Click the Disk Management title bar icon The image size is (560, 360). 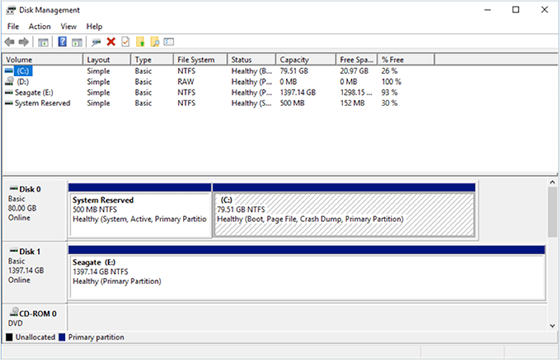click(11, 10)
